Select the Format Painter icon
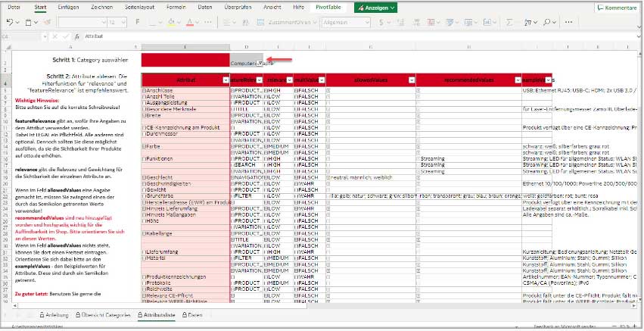Viewport: 644px width, 331px height. 47,22
